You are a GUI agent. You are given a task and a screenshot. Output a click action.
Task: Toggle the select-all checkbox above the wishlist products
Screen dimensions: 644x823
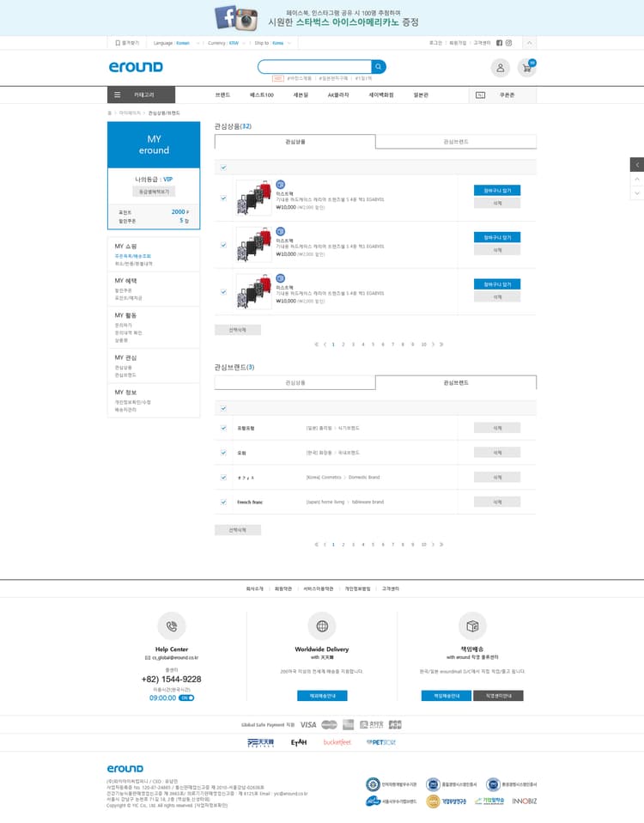click(223, 168)
